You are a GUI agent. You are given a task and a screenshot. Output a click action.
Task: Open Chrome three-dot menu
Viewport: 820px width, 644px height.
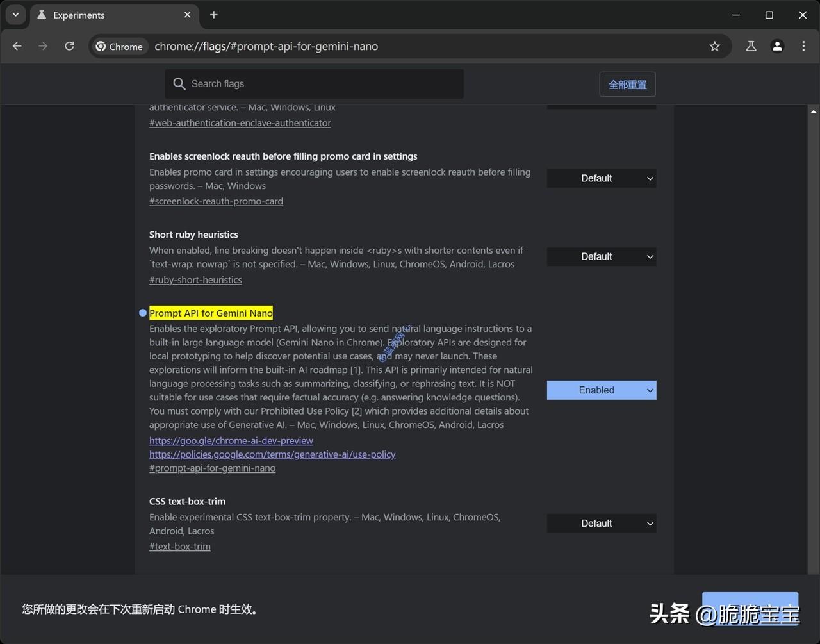tap(803, 46)
